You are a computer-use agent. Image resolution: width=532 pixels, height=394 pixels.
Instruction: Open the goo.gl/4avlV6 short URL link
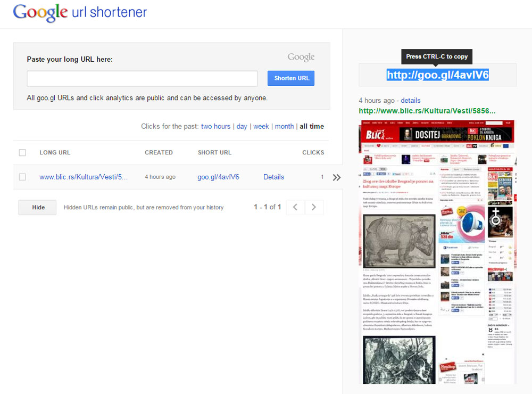click(x=218, y=177)
